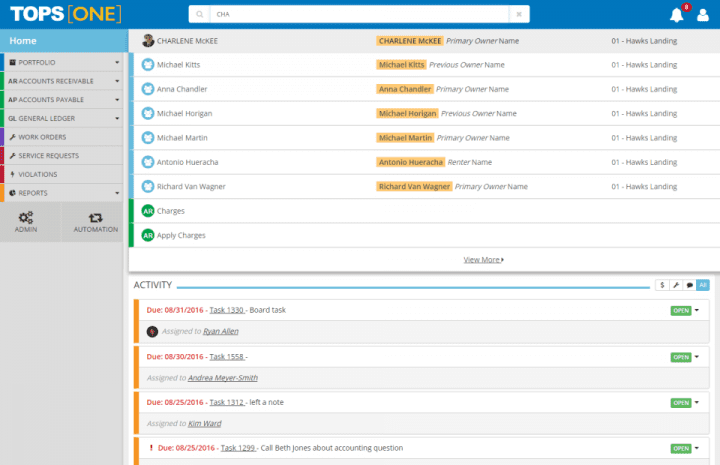Open Violations in the sidebar
The height and width of the screenshot is (465, 720).
[x=63, y=174]
